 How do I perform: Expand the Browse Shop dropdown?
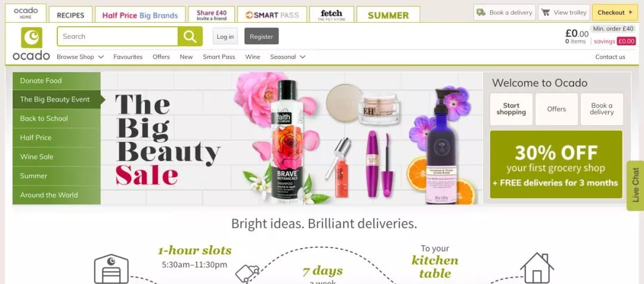[80, 57]
